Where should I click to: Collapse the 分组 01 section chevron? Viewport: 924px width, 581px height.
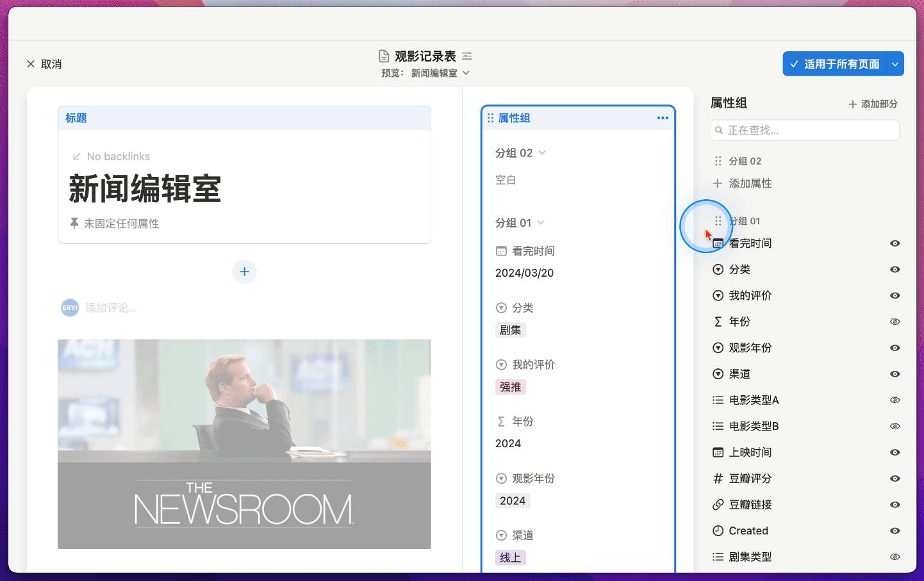541,223
